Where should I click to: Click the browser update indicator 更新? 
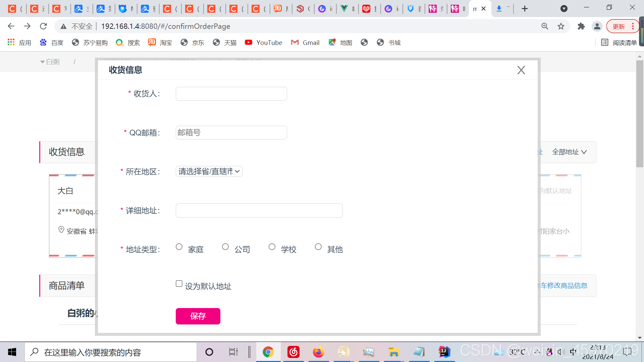coord(619,26)
